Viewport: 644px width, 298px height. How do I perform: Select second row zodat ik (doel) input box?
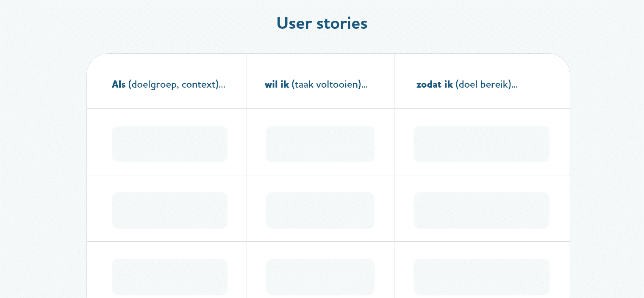click(x=481, y=210)
